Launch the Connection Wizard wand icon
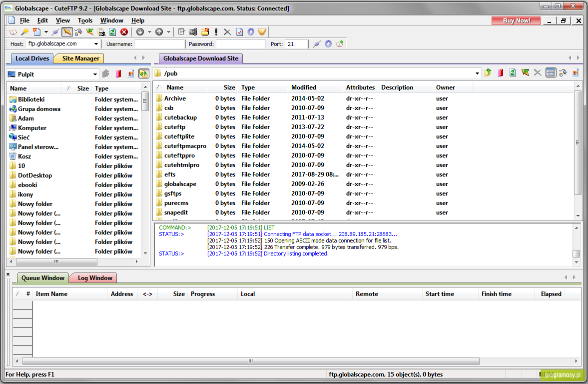Viewport: 588px width, 384px height. (25, 32)
